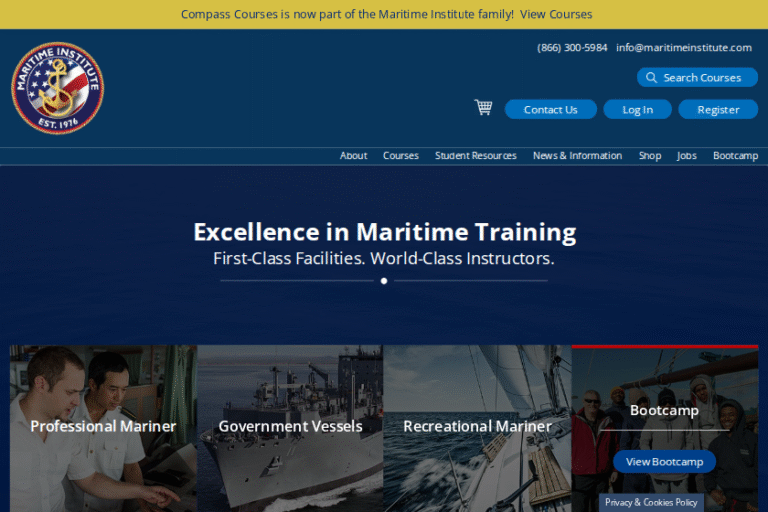Click the View Courses banner link

(x=556, y=14)
